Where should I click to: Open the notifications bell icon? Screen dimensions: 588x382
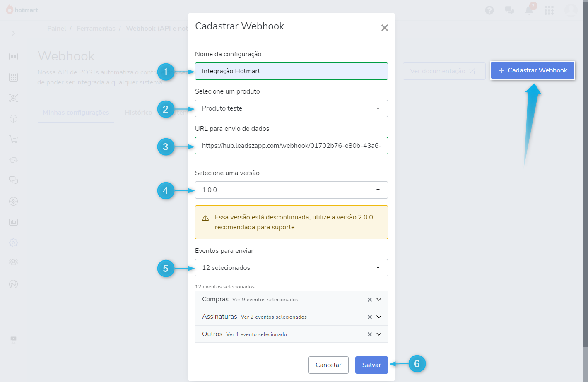(529, 10)
